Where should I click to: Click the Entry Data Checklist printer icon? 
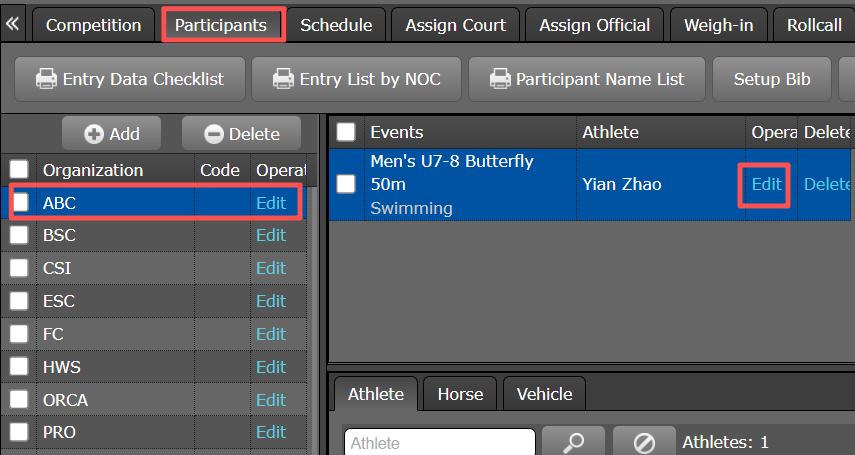coord(46,79)
